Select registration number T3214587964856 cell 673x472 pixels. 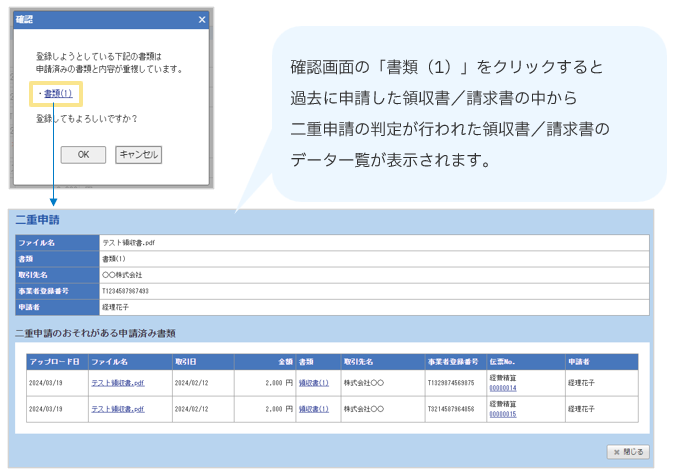(x=451, y=409)
